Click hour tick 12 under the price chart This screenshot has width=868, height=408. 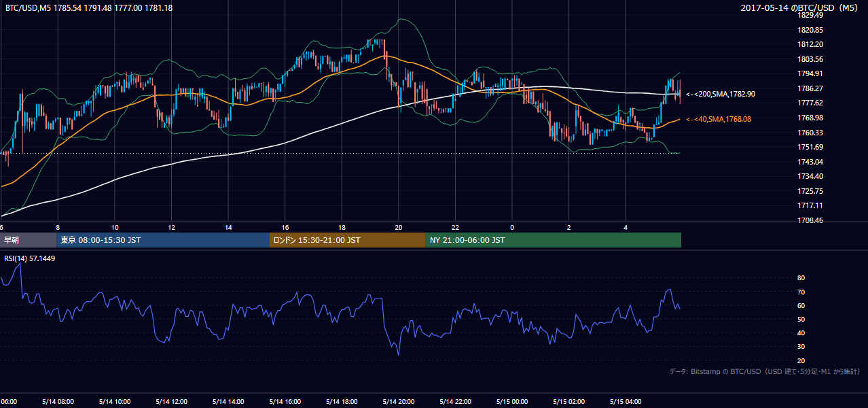171,227
